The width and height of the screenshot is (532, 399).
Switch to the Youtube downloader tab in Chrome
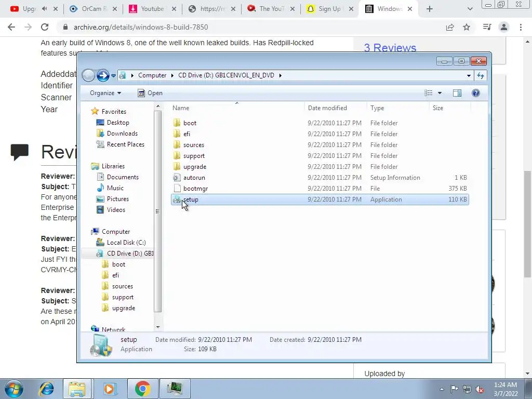(152, 9)
